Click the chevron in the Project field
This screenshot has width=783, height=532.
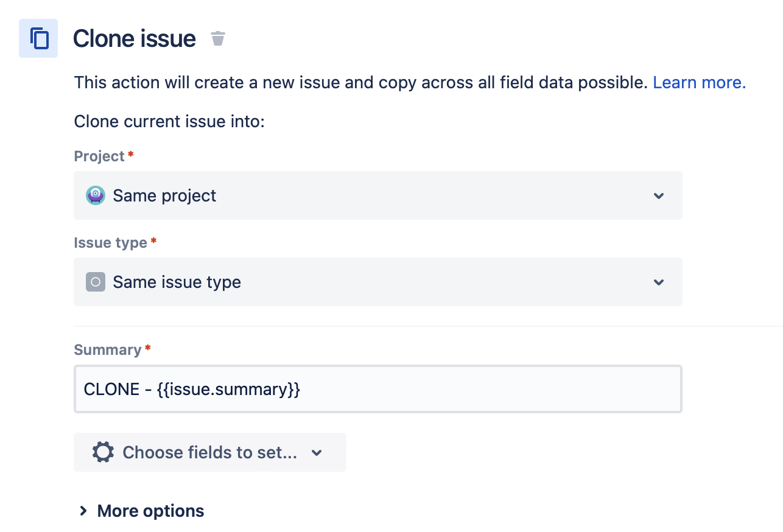[658, 196]
